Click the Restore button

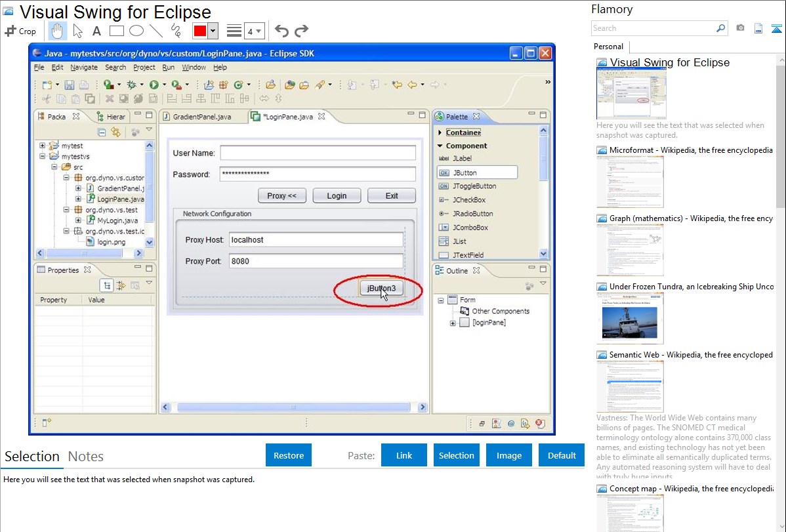(x=289, y=455)
